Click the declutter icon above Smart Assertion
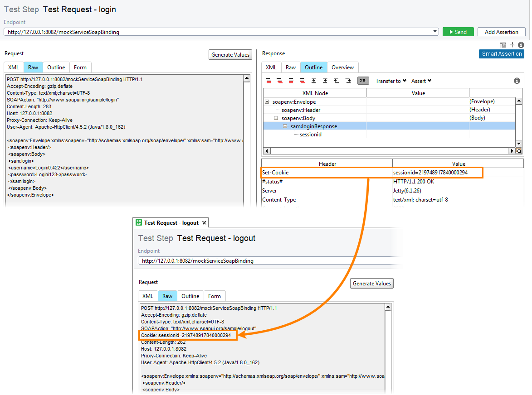The height and width of the screenshot is (395, 532). click(x=503, y=45)
